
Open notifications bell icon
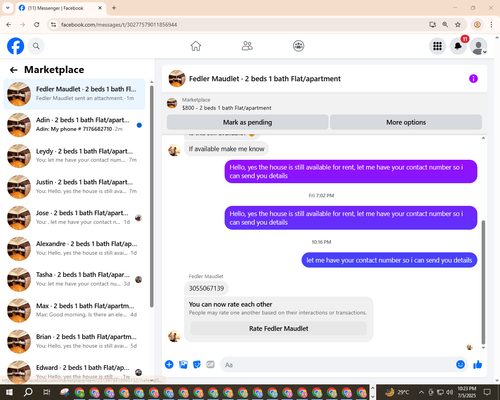[458, 46]
